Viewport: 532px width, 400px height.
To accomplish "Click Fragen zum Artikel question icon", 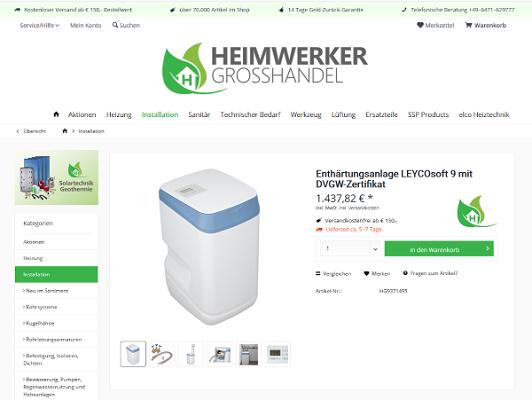I will click(405, 273).
